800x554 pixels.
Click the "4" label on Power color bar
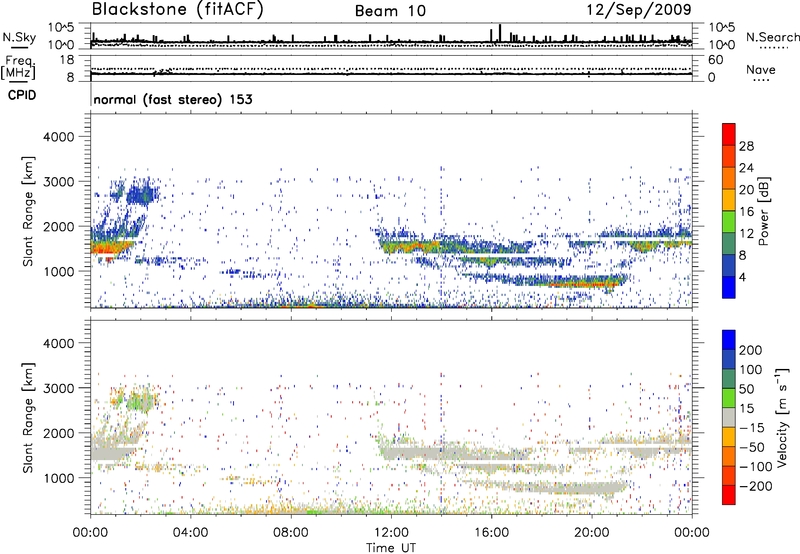tap(743, 277)
